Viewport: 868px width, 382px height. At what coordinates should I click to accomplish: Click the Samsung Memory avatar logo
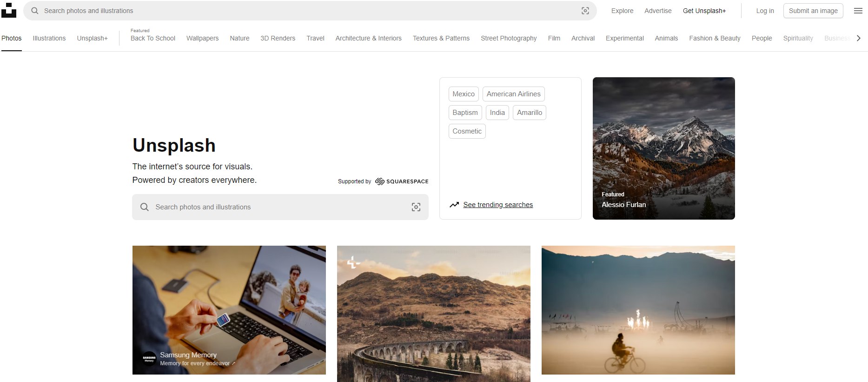coord(149,358)
